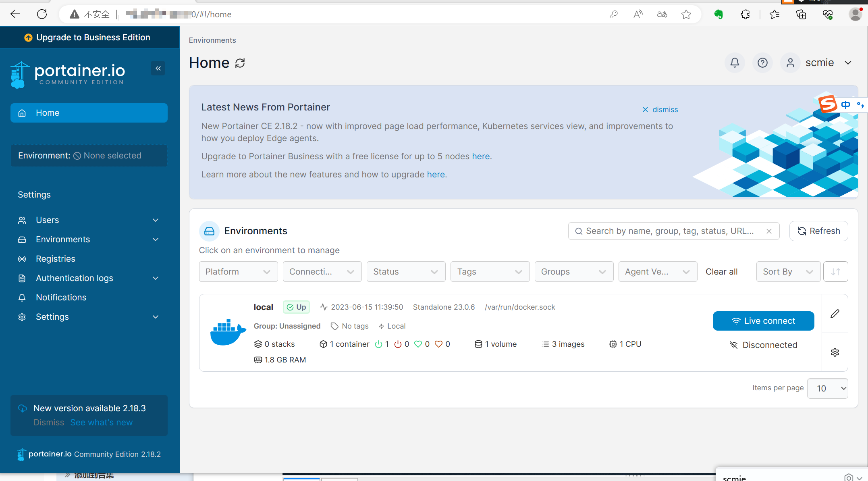This screenshot has height=481, width=868.
Task: Go to Home in sidebar
Action: 89,113
